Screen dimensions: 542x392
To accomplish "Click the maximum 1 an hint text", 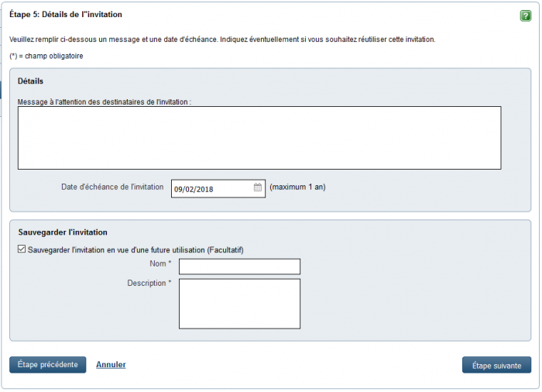I will (x=297, y=187).
